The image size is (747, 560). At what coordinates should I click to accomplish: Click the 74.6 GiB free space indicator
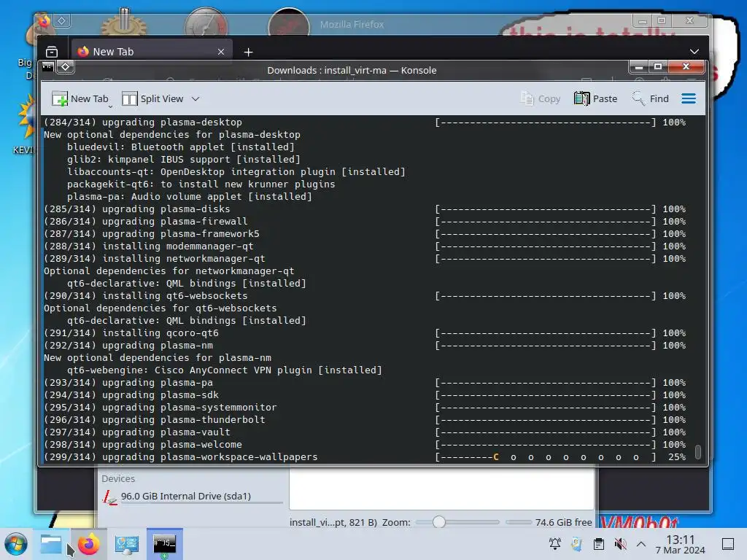(x=563, y=522)
